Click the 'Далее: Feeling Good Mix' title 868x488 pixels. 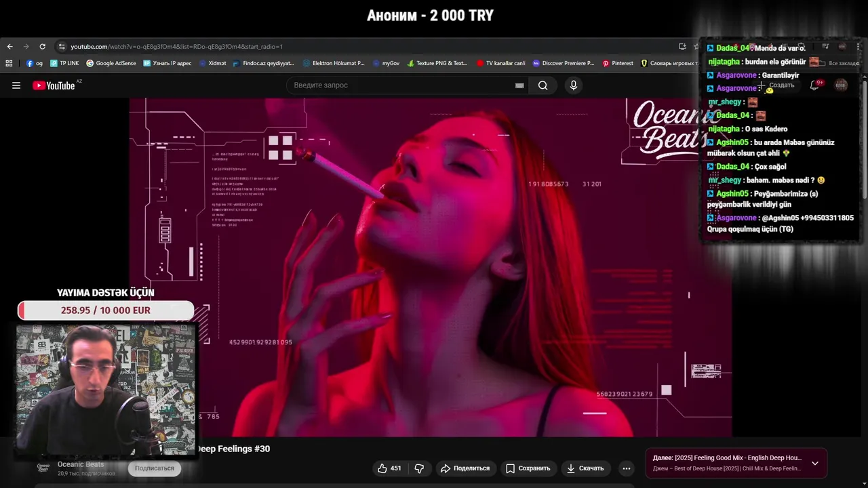pyautogui.click(x=727, y=458)
